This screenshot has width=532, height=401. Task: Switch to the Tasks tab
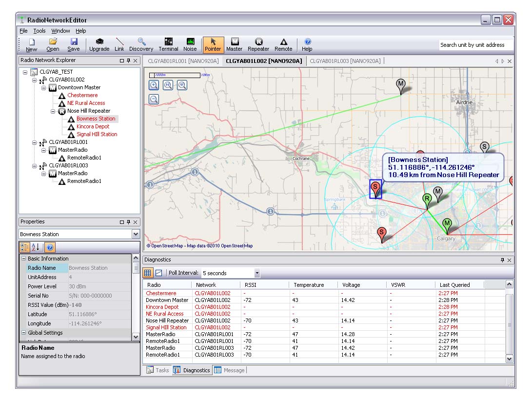point(158,370)
